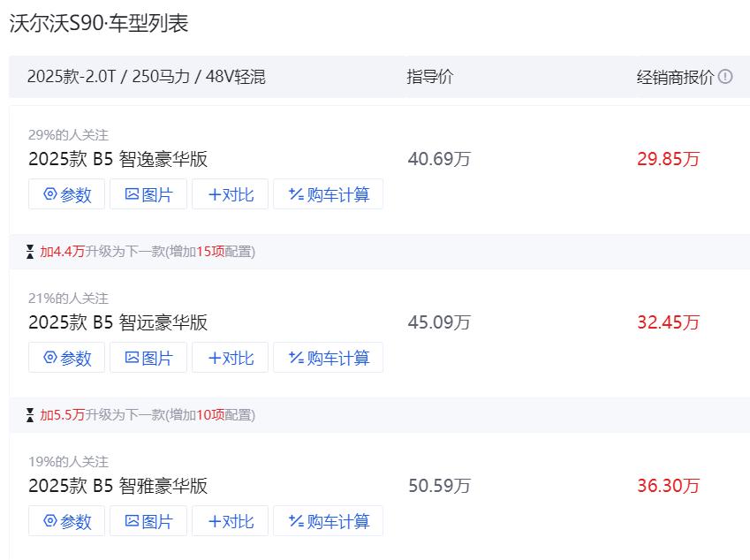The image size is (750, 560).
Task: Open the 2025款 B5 智逸豪华版 model link
Action: [x=117, y=159]
